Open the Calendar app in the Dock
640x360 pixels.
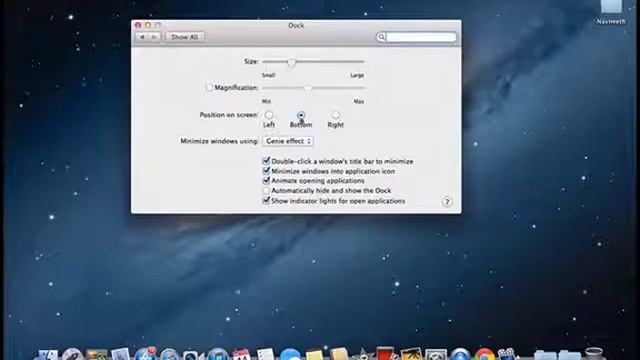coord(241,354)
